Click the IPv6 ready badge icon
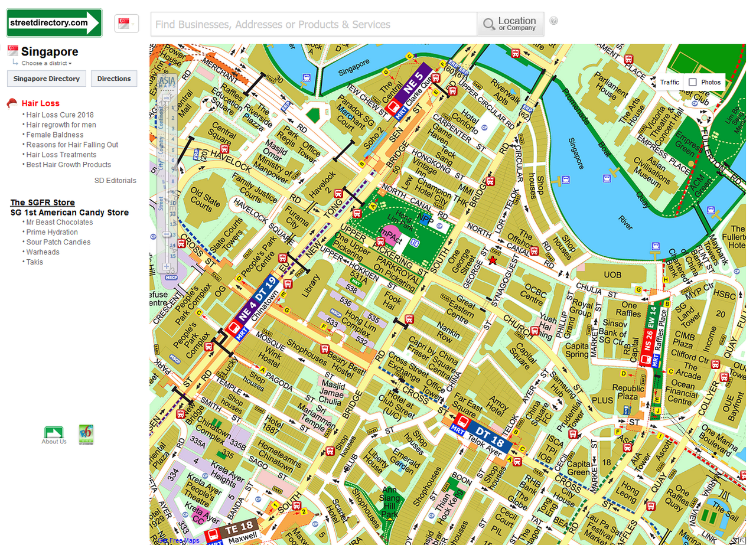 coord(86,434)
